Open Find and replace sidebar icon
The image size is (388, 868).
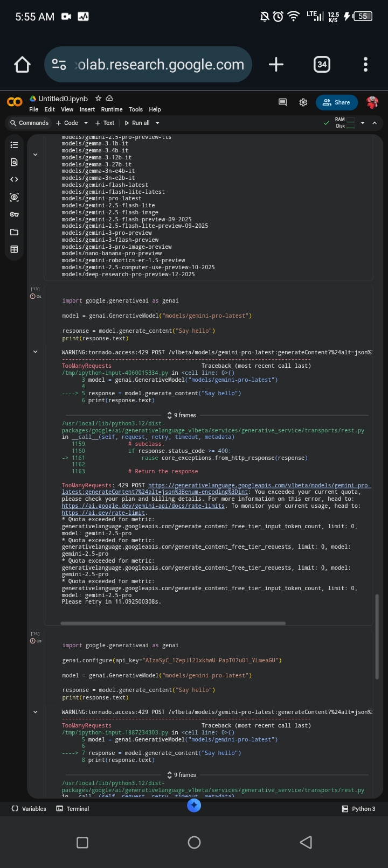click(14, 162)
